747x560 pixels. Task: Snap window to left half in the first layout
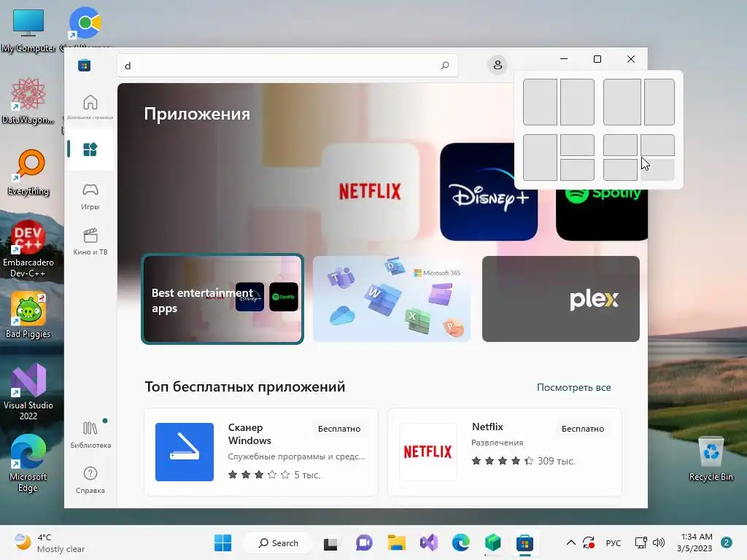pos(541,102)
